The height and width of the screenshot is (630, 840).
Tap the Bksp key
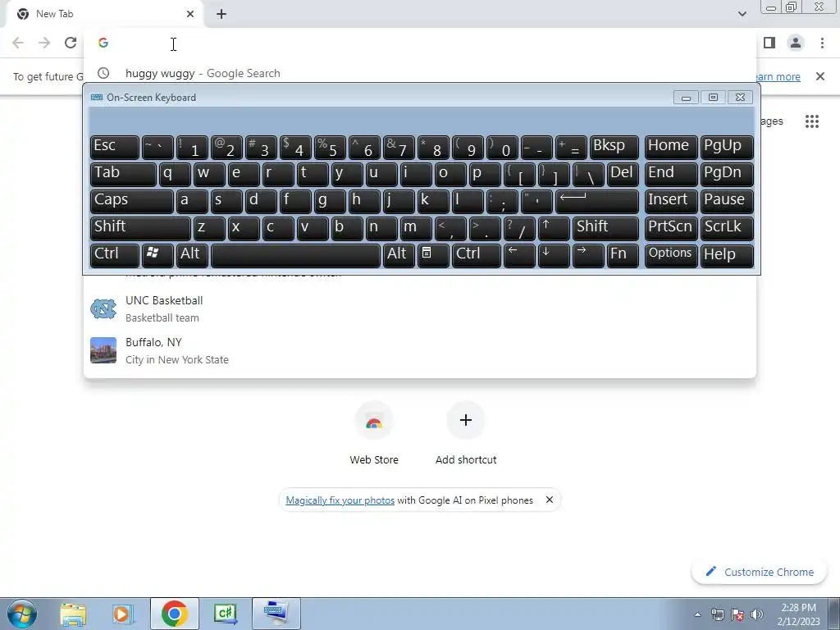point(614,148)
